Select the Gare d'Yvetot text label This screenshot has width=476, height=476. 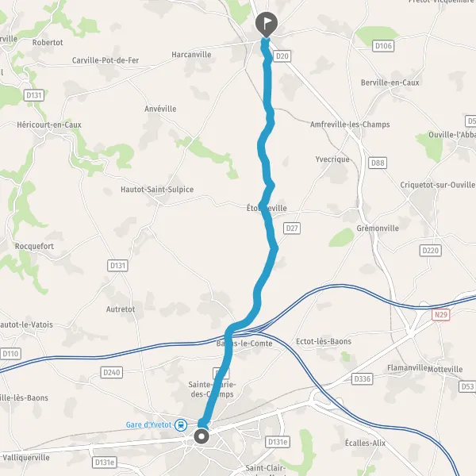pos(149,424)
